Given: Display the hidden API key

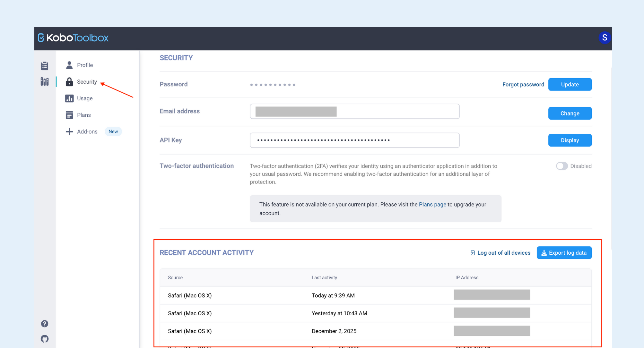Looking at the screenshot, I should coord(570,140).
